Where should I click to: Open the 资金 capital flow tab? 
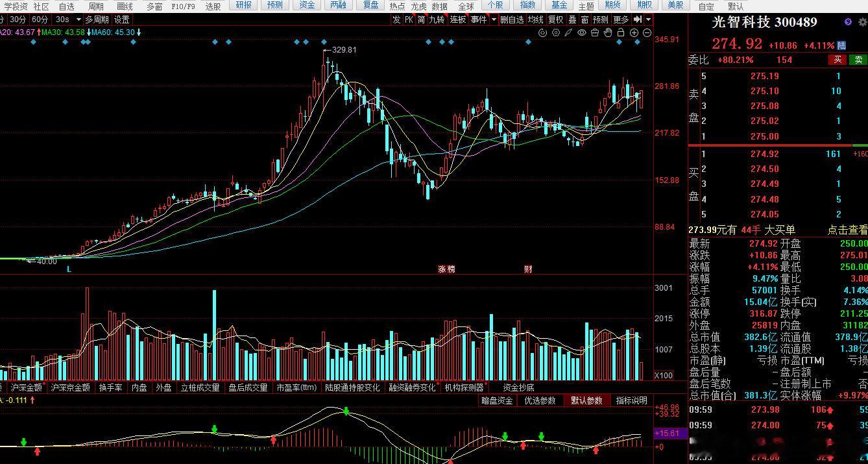tap(307, 5)
